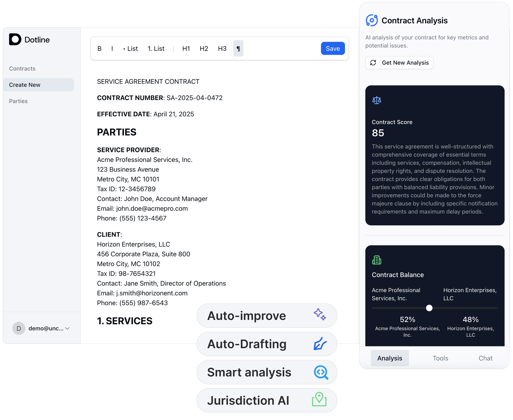
Task: Click Tax ID: 98-7654321 line
Action: [x=126, y=274]
